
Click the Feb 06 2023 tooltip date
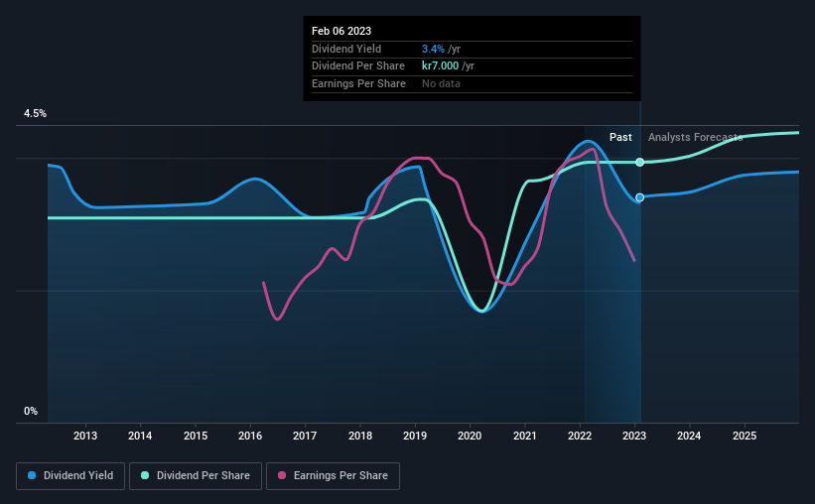[341, 31]
